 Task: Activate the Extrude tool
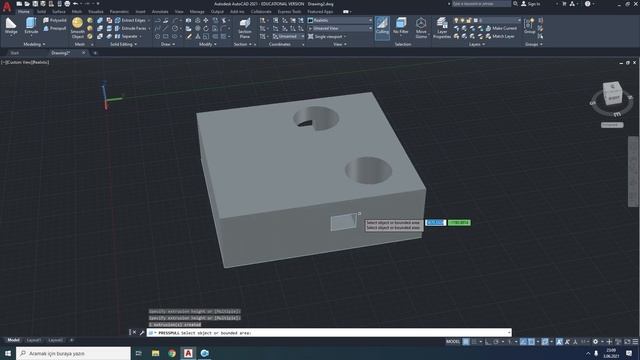pyautogui.click(x=31, y=27)
